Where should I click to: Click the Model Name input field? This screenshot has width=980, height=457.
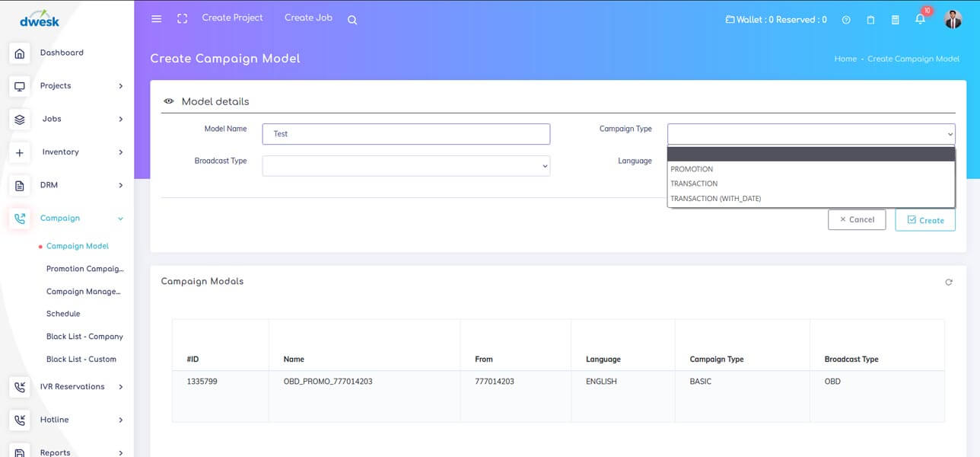pos(406,134)
